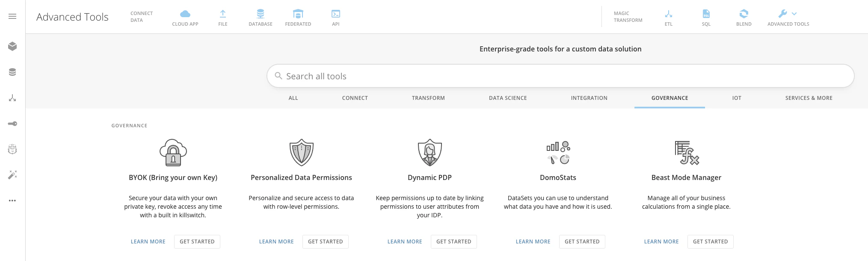Focus the Search all tools field
The width and height of the screenshot is (868, 261).
[560, 76]
